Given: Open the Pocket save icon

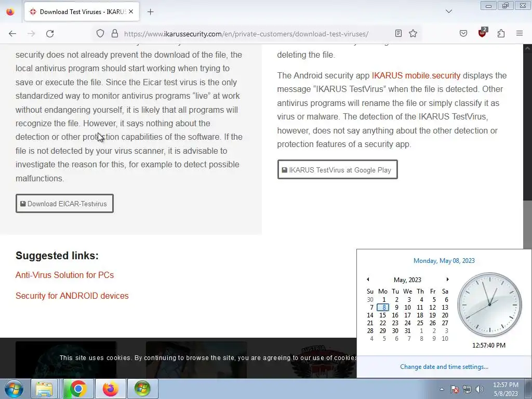Looking at the screenshot, I should (463, 34).
